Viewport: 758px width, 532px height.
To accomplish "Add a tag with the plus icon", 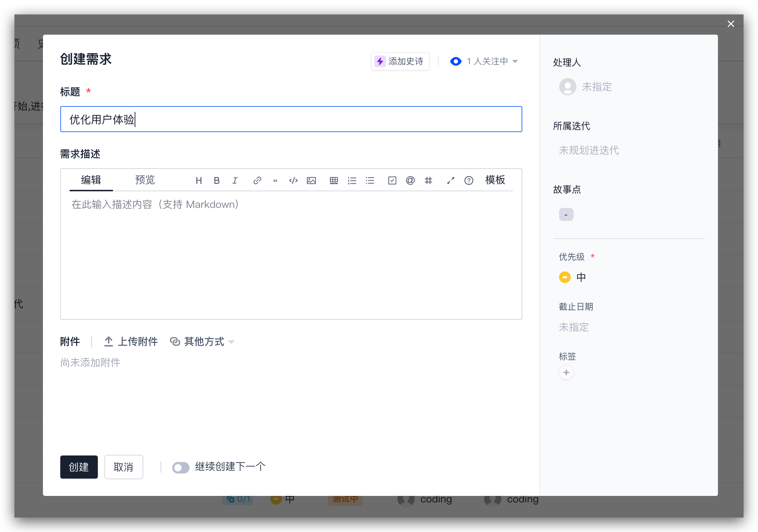I will 566,372.
